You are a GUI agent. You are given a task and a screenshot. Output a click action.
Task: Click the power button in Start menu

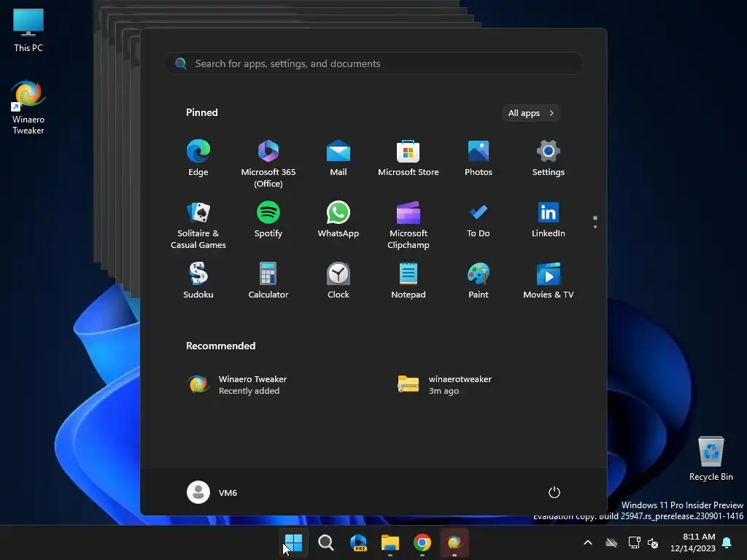pyautogui.click(x=554, y=492)
